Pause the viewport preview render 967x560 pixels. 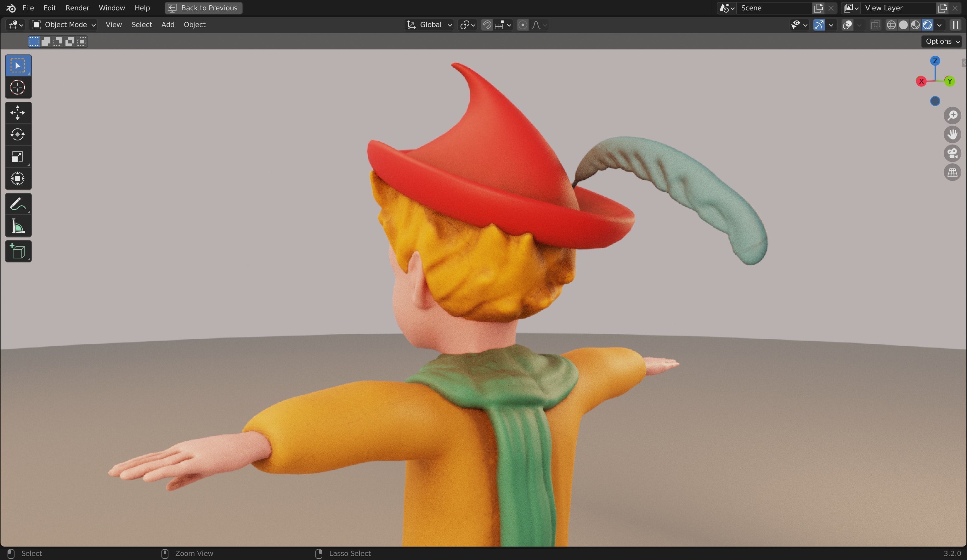tap(955, 25)
